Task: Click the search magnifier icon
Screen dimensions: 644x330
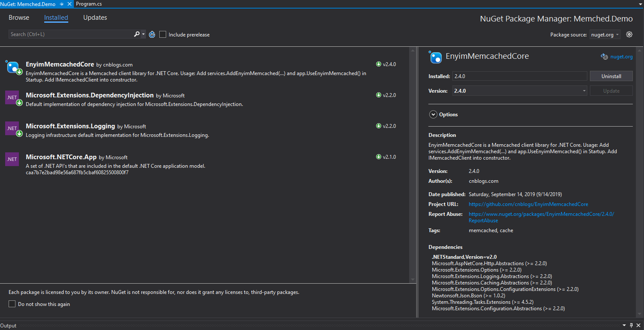Action: pos(137,34)
